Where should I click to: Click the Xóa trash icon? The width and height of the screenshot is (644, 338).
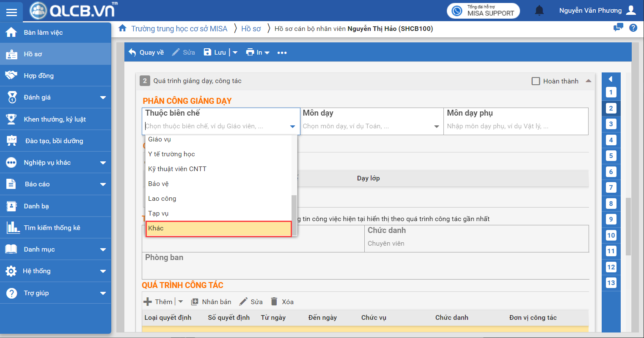274,302
